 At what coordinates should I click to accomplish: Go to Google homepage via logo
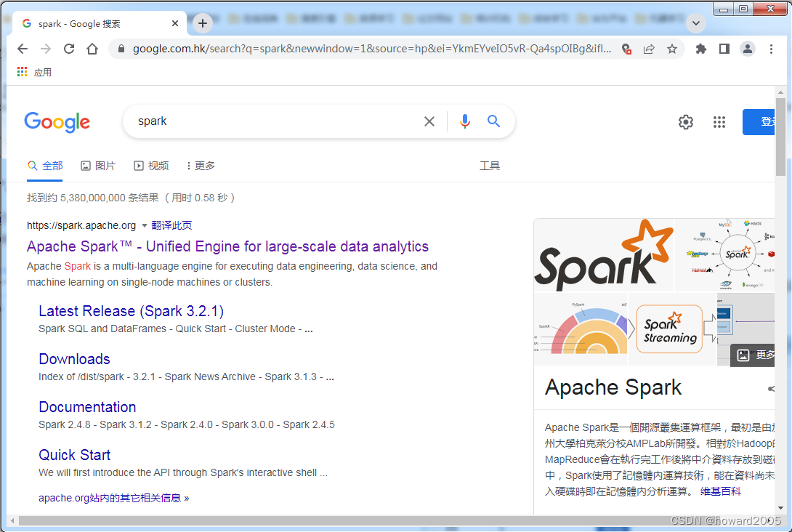click(57, 122)
